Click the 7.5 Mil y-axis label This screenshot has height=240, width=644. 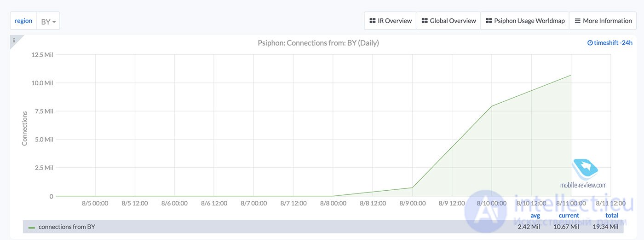(x=44, y=111)
